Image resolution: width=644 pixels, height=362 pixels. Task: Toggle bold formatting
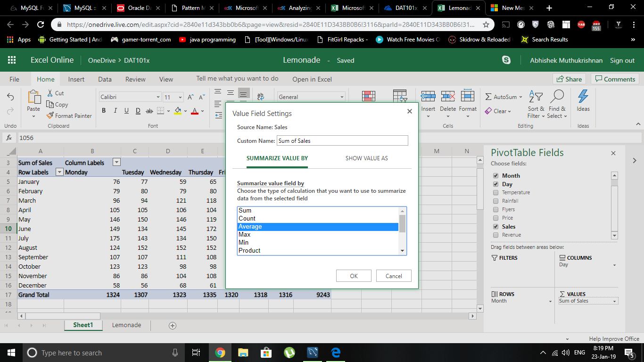pos(104,110)
